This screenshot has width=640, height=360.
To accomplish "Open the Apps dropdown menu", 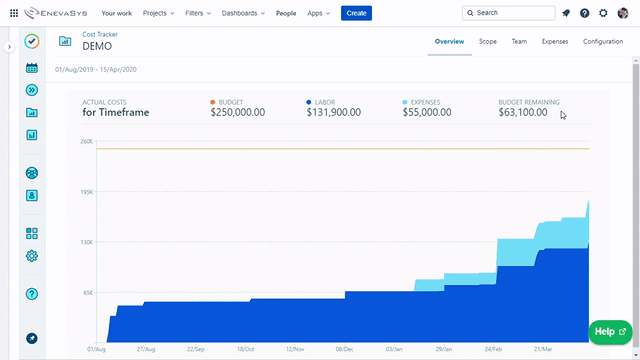I will [318, 13].
